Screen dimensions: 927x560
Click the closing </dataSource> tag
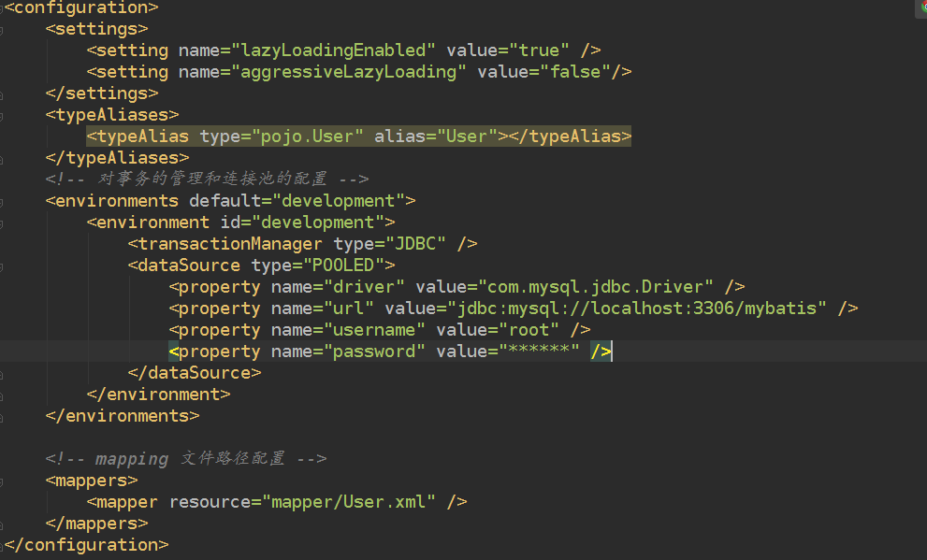click(x=195, y=373)
